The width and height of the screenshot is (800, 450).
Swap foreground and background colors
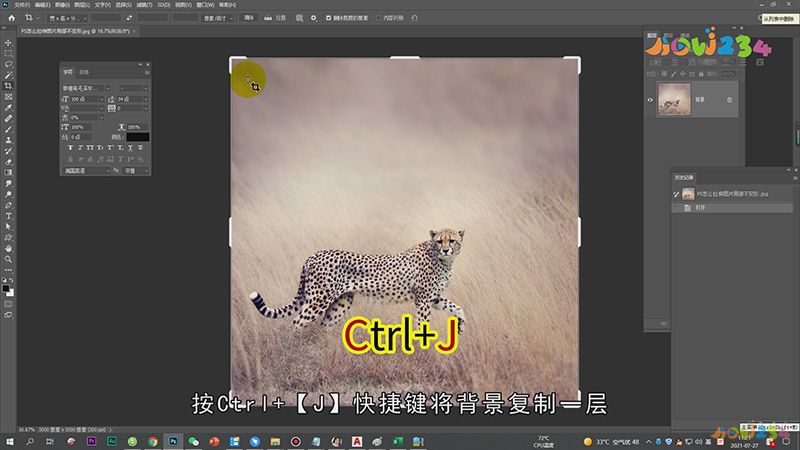pos(12,281)
